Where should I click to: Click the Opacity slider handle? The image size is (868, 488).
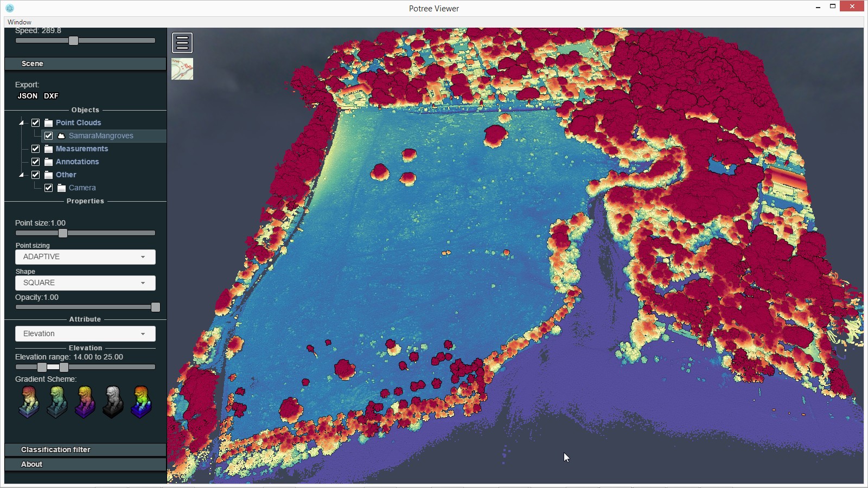[156, 307]
